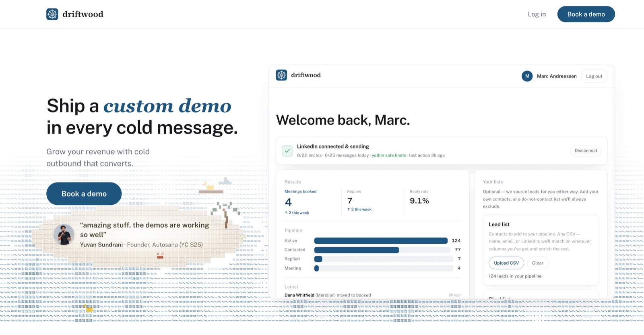Screen dimensions: 644x335
Task: Click the Disconnect button
Action: pos(586,151)
